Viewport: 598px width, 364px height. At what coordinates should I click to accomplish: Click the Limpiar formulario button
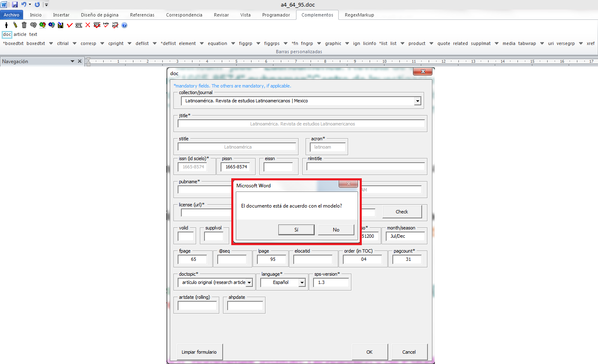coord(199,352)
